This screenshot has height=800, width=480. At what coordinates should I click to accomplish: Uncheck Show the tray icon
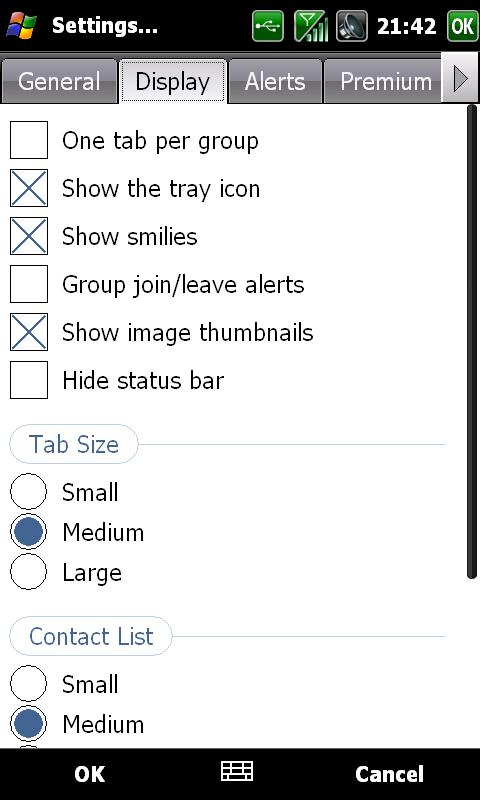(x=29, y=188)
